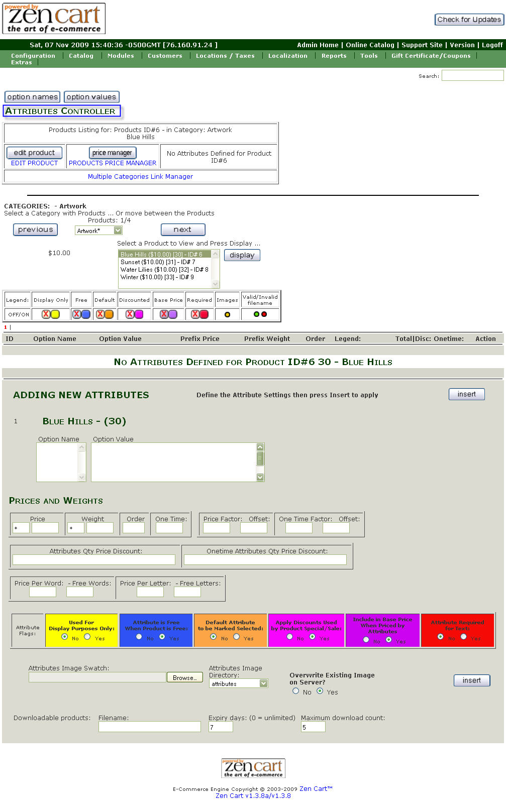Viewport: 506px width, 812px height.
Task: Click the purple Base Price ON legend icon
Action: click(x=173, y=314)
